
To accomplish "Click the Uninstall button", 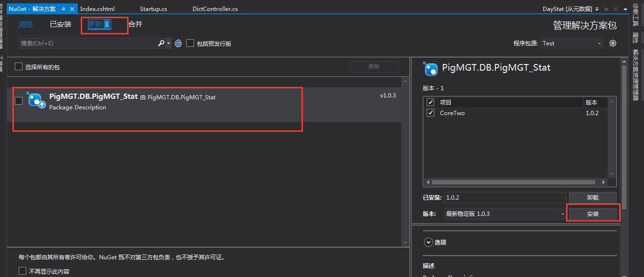I will pos(592,197).
